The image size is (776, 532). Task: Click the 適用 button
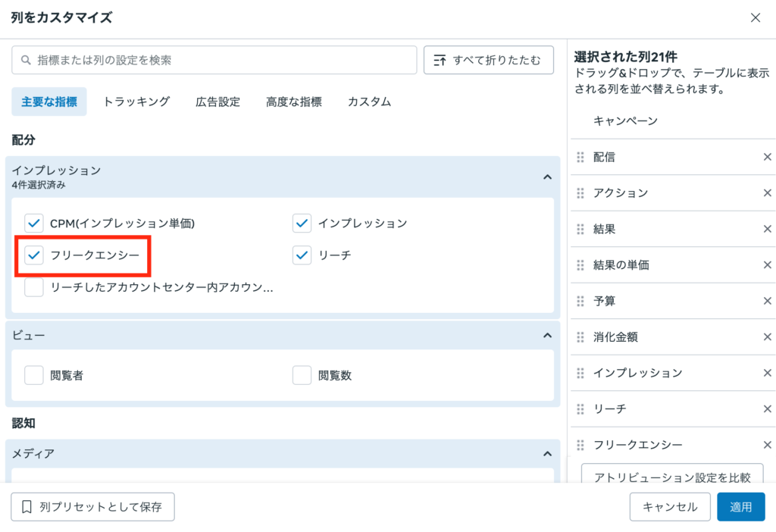tap(741, 506)
